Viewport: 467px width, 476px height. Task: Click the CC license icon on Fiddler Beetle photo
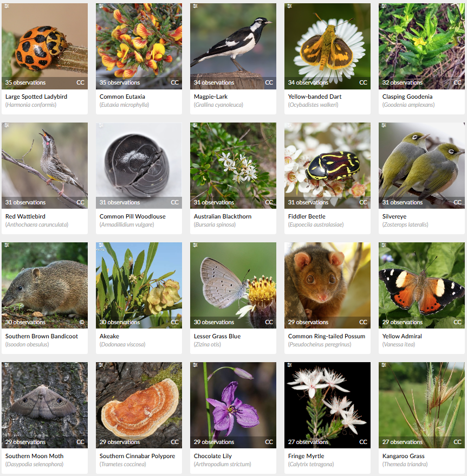click(363, 202)
